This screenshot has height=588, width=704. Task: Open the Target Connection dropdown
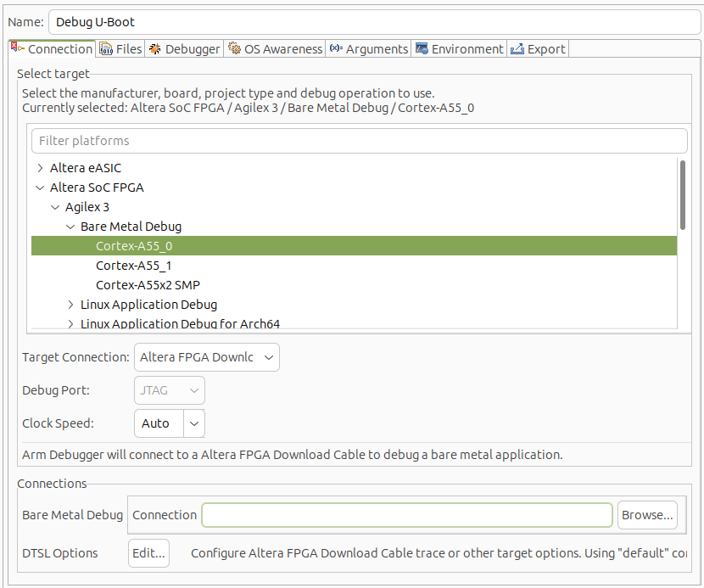click(207, 357)
